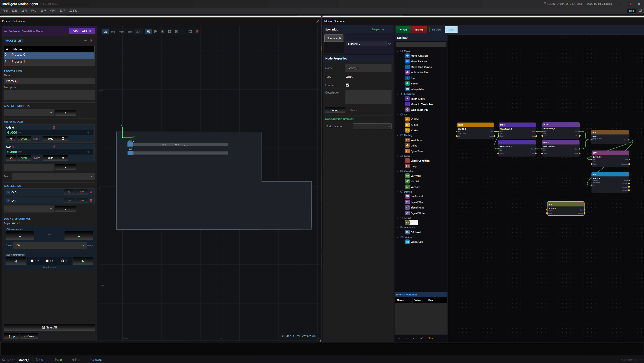Delete IO_1 using its trash icon
Screen dimensions: 644x363
(91, 200)
